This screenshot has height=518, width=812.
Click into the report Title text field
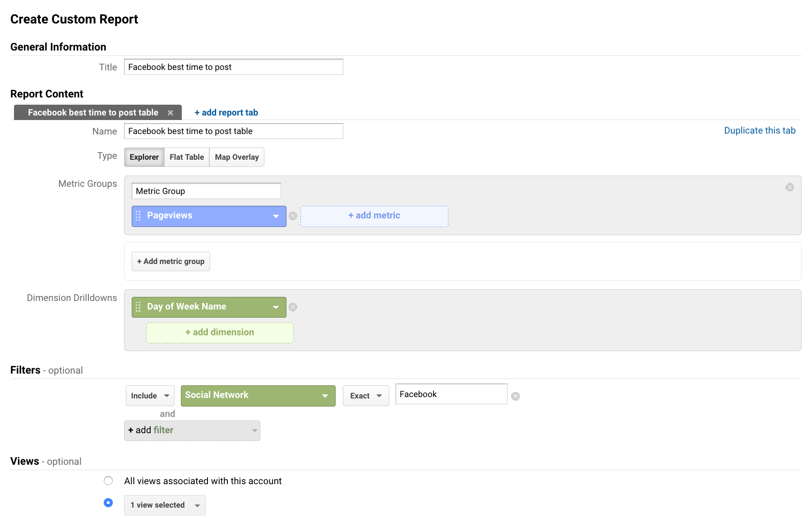click(233, 67)
